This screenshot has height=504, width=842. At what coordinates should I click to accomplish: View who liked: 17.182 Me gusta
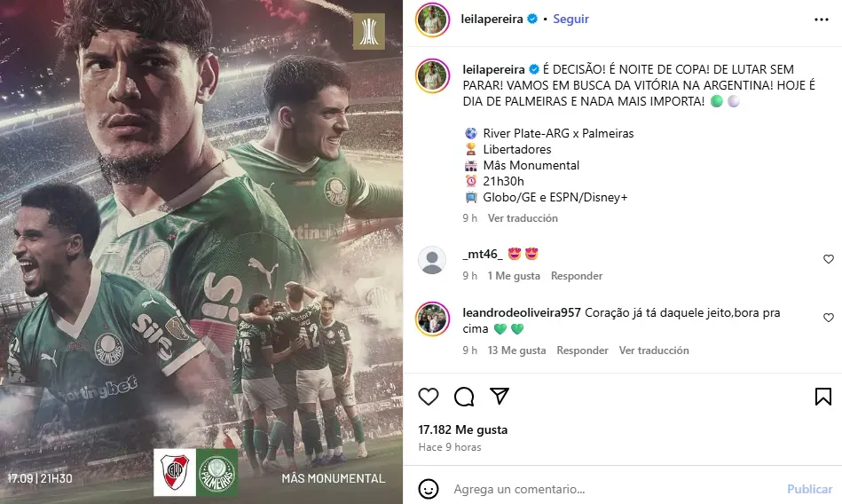463,429
